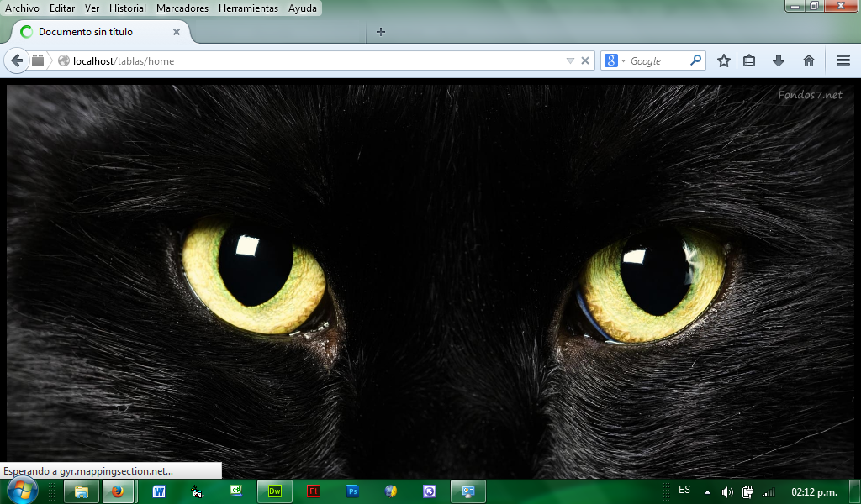This screenshot has width=861, height=504.
Task: Open the Editar menu
Action: tap(62, 8)
